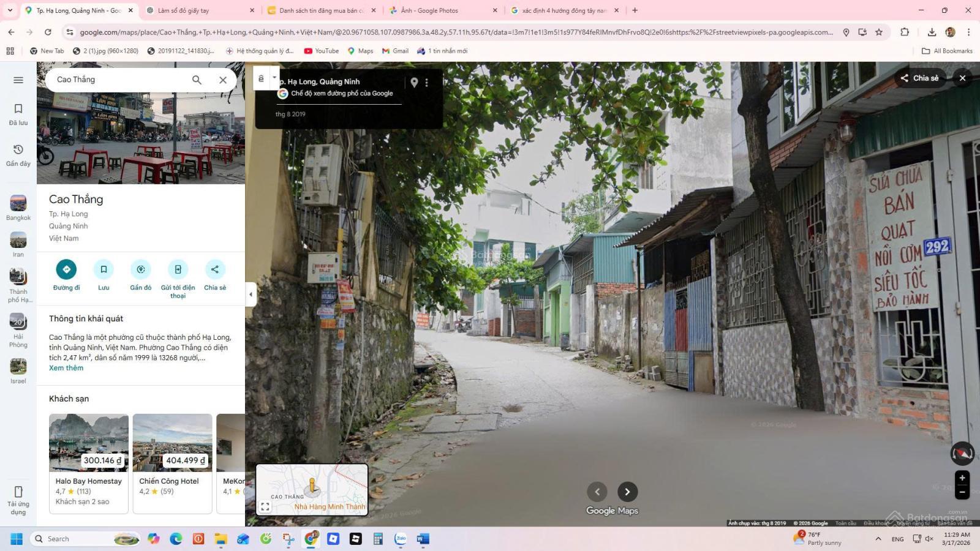This screenshot has width=980, height=551.
Task: Open YouTube bookmark
Action: click(322, 51)
